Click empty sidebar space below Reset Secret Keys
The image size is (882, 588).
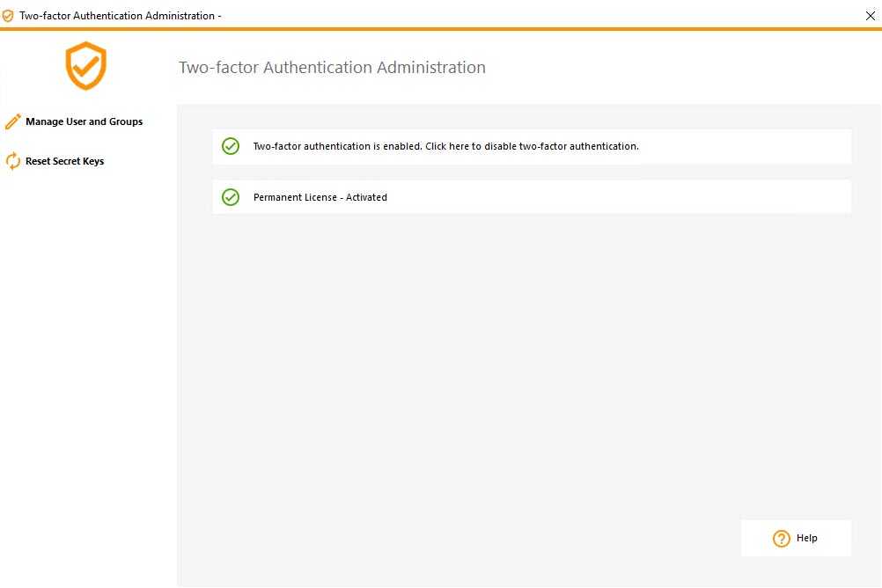point(88,352)
